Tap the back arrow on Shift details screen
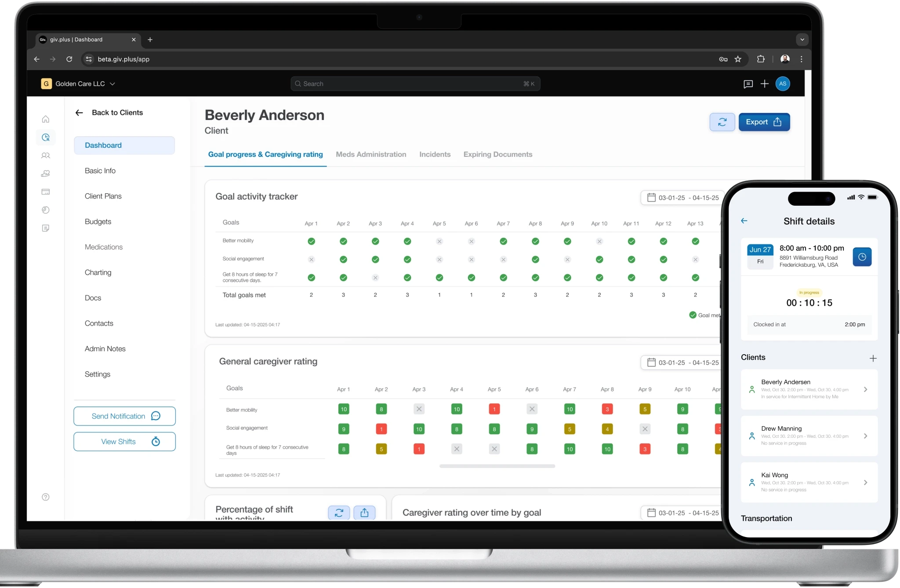This screenshot has height=588, width=900. click(744, 221)
